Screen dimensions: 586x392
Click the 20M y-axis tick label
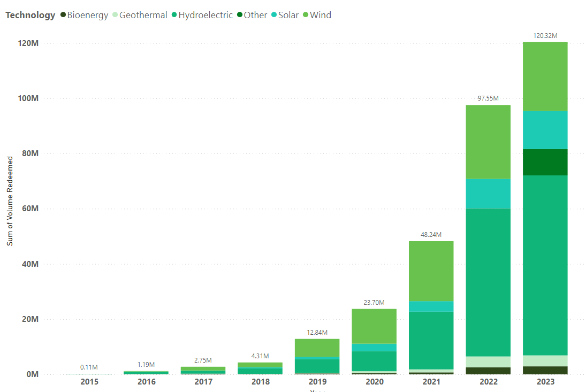(x=31, y=319)
